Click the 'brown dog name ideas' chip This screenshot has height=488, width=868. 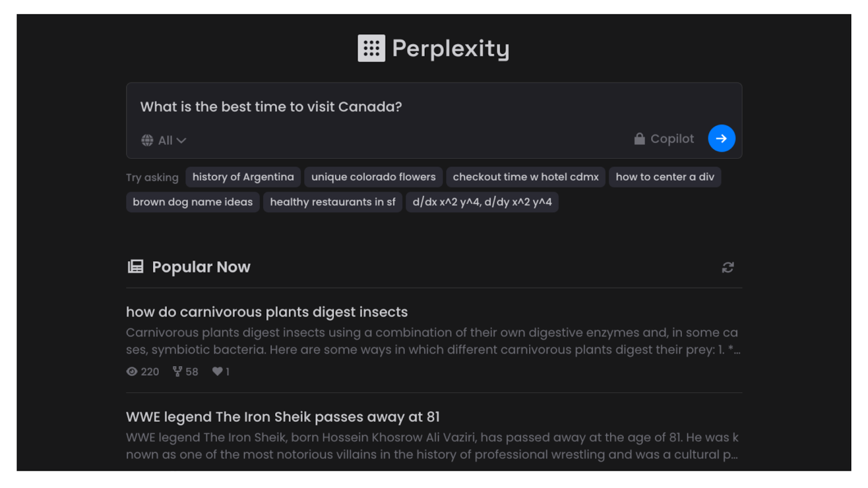pos(193,202)
